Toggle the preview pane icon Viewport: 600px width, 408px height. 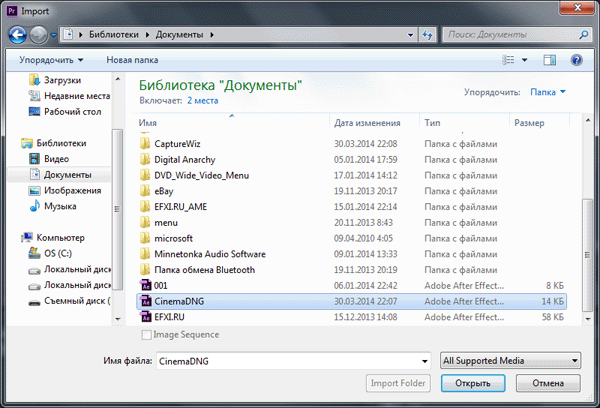[553, 60]
